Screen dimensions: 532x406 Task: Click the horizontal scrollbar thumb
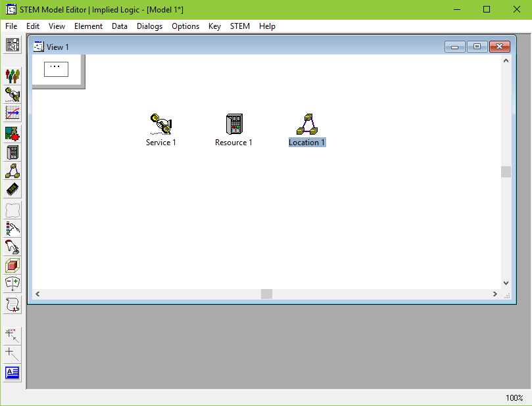tap(267, 294)
